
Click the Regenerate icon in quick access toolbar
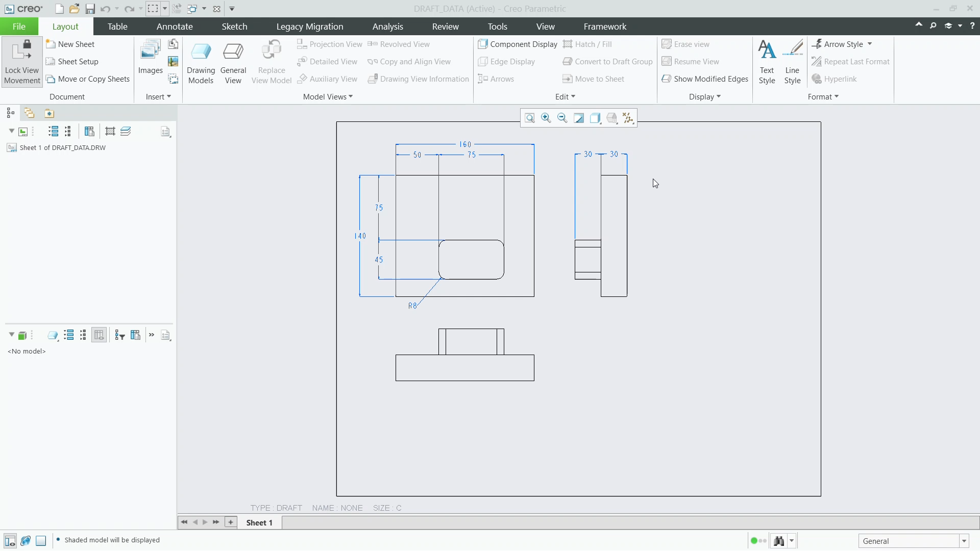[x=177, y=9]
